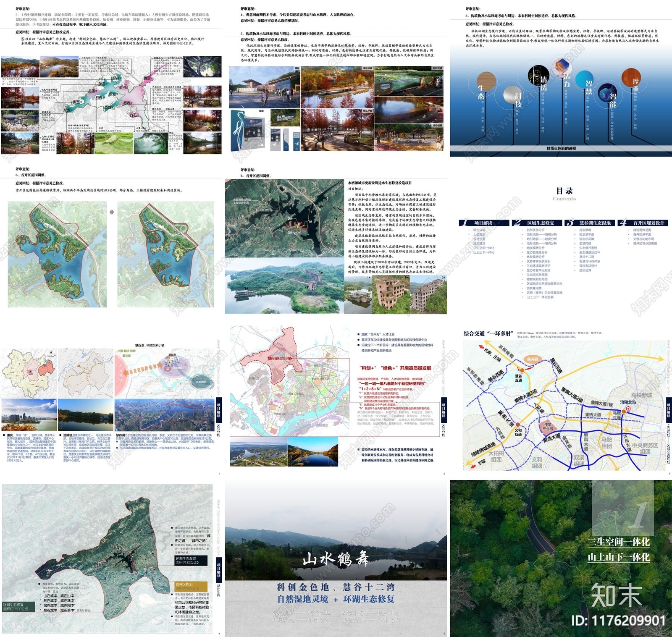Click contents entry 区位分析
This screenshot has width=672, height=637.
(x=479, y=230)
